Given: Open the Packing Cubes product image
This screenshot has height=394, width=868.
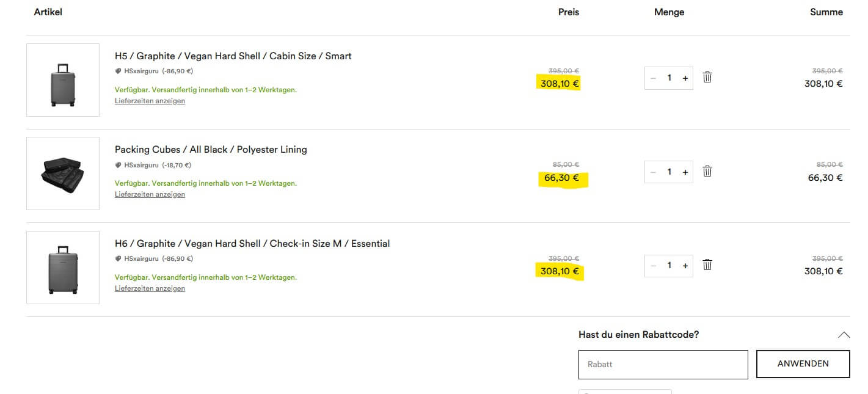Looking at the screenshot, I should (63, 173).
